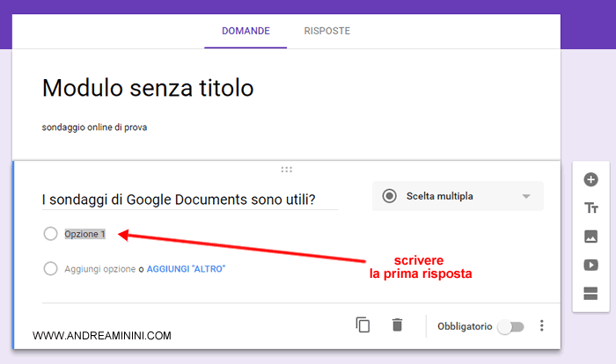The height and width of the screenshot is (364, 616).
Task: Add title and description using the Tt icon
Action: 590,207
